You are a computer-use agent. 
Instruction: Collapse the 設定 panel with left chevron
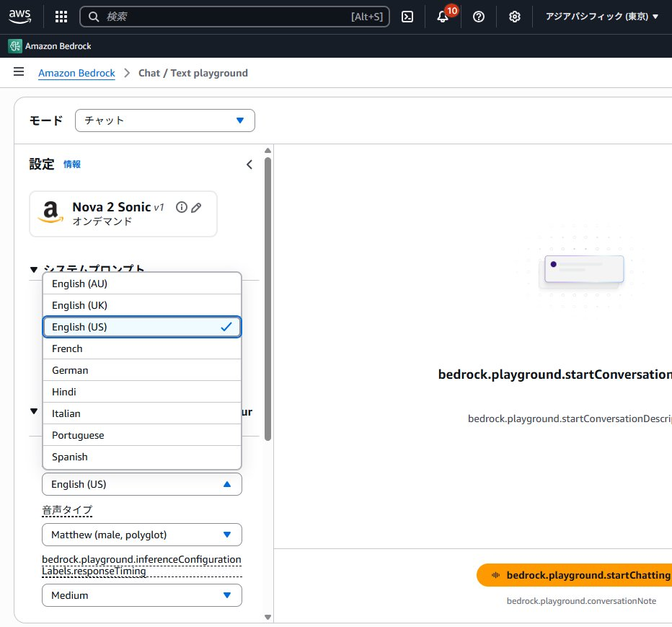249,165
